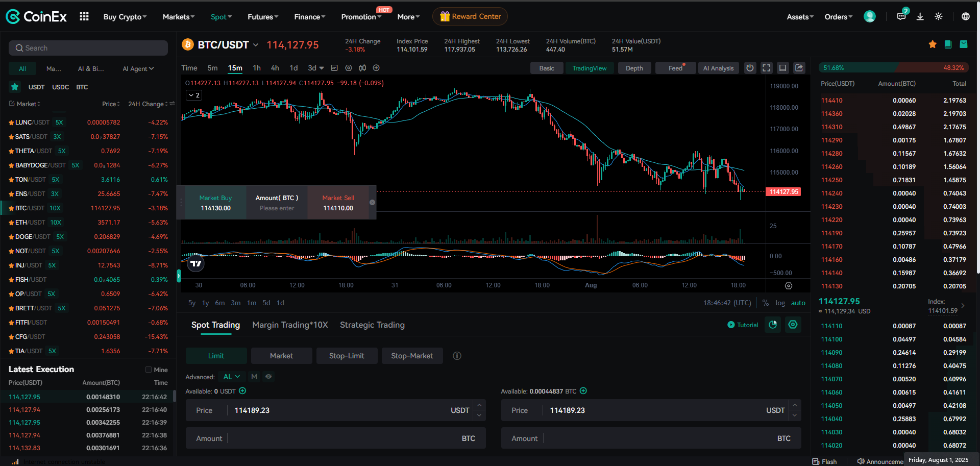Click the download app icon

click(920, 16)
